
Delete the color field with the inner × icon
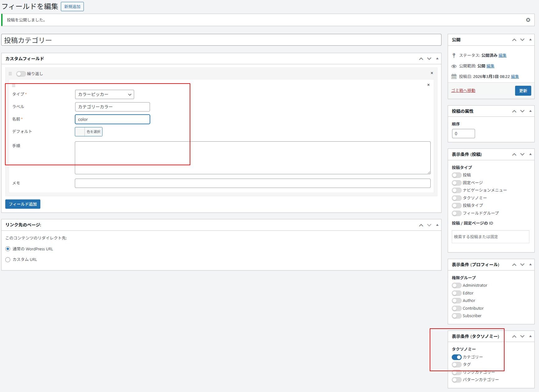pyautogui.click(x=428, y=85)
